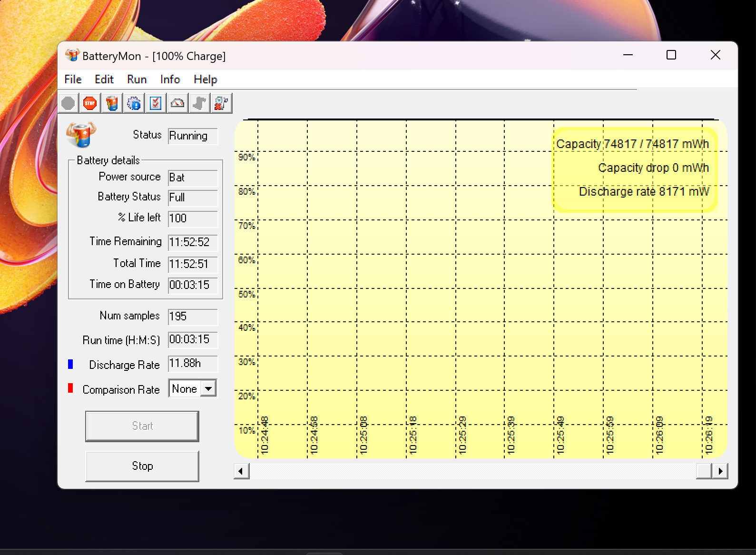Screen dimensions: 756x555
Task: Click the Status field showing Running
Action: click(x=193, y=136)
